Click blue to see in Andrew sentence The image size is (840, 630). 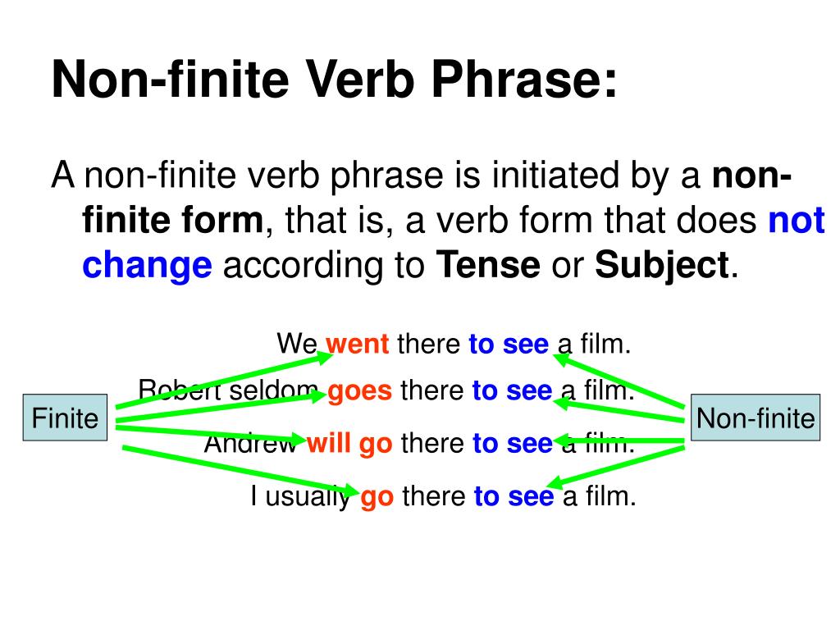(512, 443)
